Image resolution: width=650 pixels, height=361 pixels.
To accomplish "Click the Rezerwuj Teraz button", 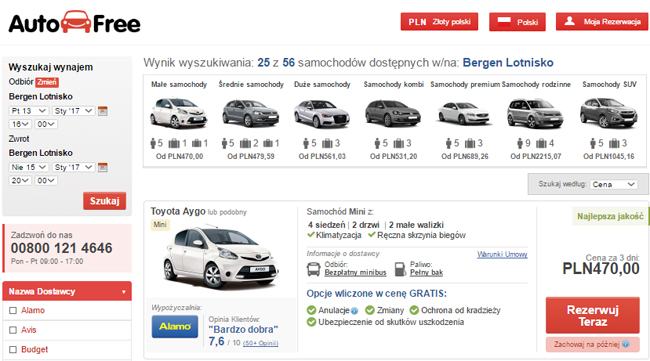I will click(593, 316).
